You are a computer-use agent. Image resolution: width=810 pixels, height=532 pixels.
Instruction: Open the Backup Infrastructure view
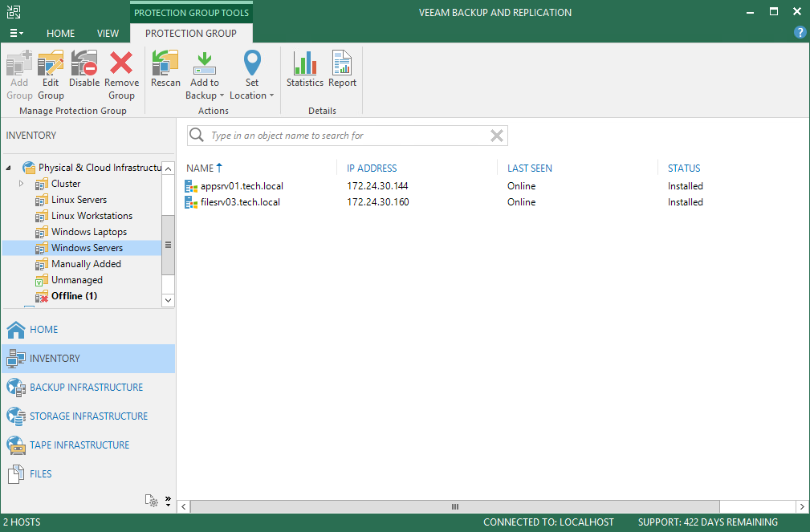[x=86, y=388]
